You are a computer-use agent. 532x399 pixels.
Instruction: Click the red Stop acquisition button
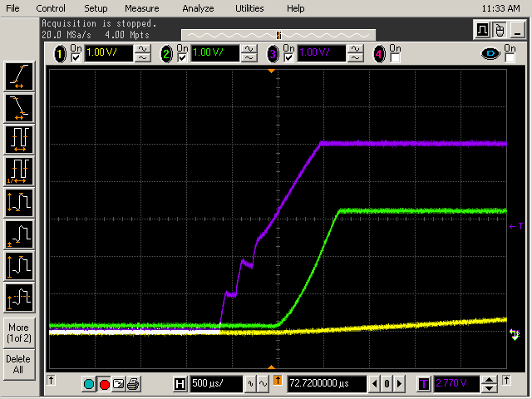pos(105,384)
